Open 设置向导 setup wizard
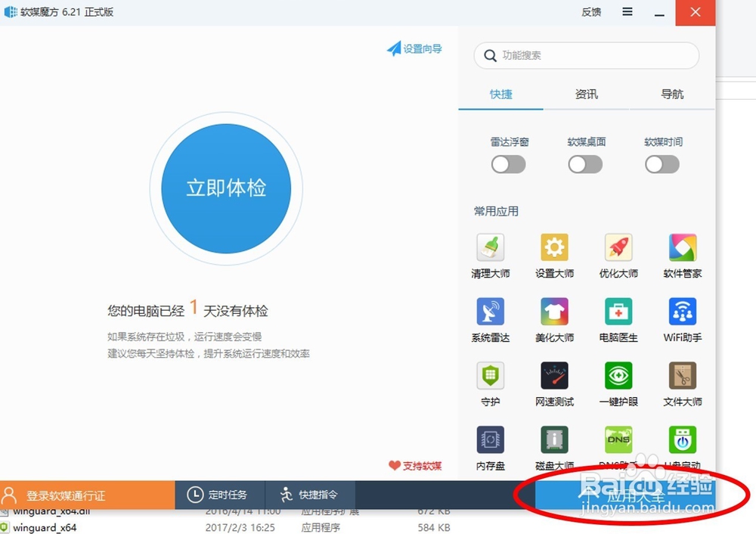 click(x=415, y=48)
